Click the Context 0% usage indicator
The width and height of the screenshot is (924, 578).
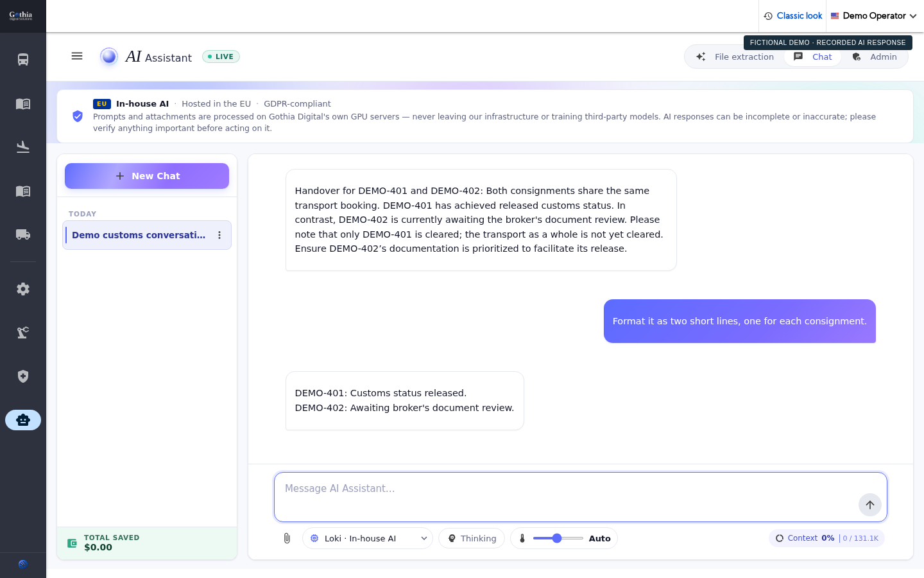tap(826, 538)
